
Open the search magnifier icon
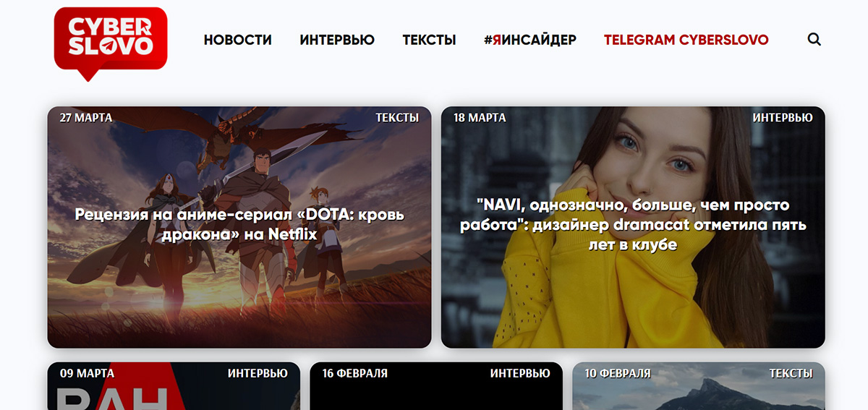pyautogui.click(x=814, y=40)
